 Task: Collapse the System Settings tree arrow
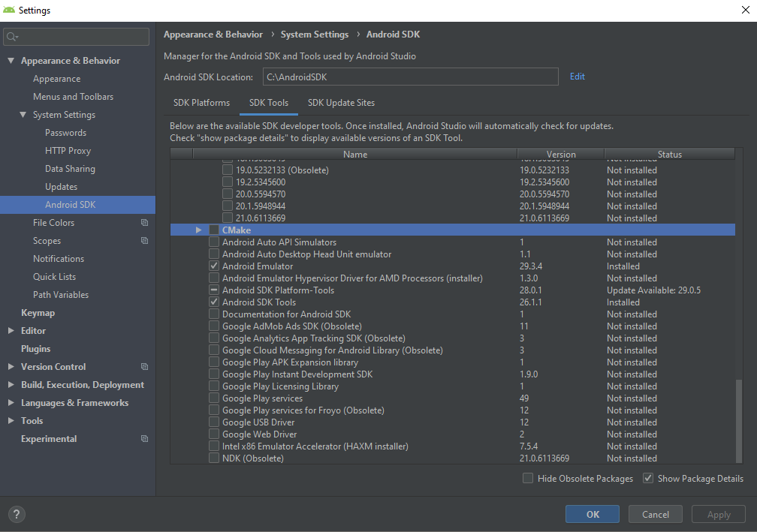[23, 115]
